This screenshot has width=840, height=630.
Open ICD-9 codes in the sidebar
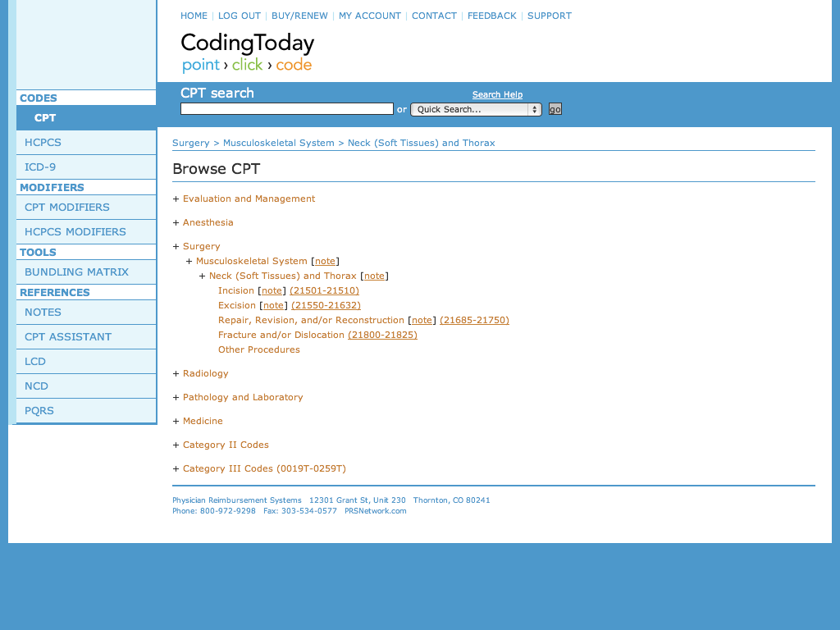(86, 167)
